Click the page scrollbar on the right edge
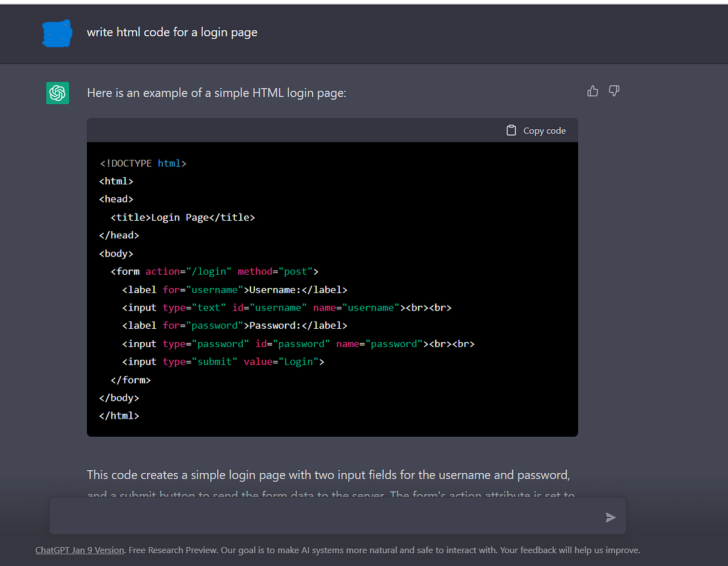The image size is (728, 566). point(725,243)
